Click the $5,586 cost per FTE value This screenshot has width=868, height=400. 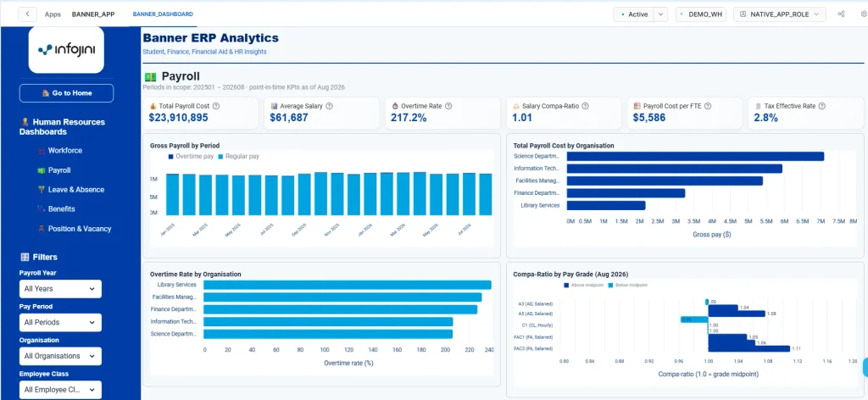pos(649,118)
